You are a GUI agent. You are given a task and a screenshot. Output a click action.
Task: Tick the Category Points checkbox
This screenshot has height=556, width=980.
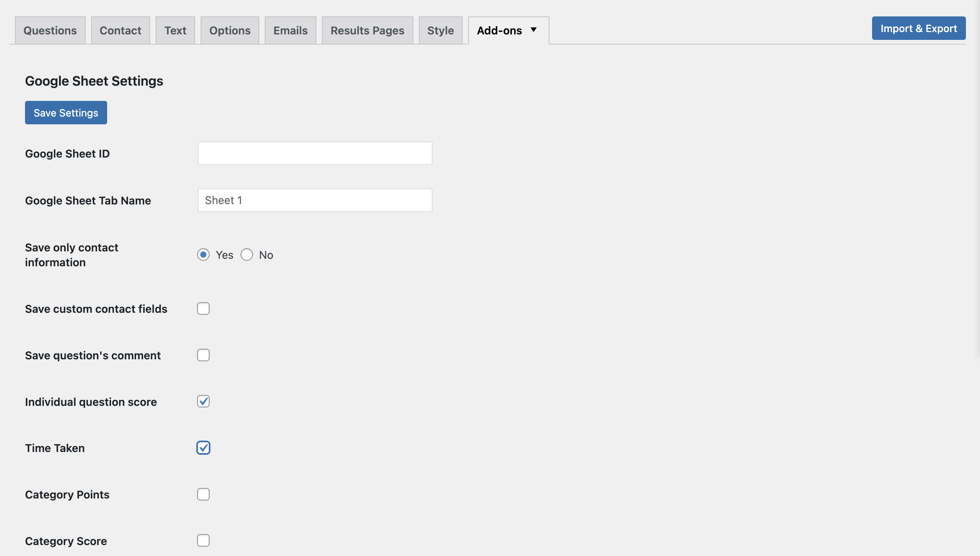(203, 494)
